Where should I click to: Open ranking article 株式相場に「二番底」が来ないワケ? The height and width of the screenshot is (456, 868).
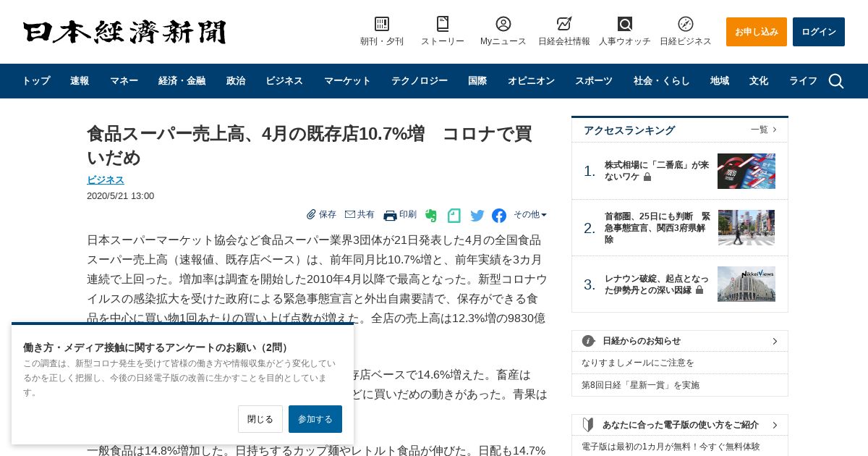657,171
